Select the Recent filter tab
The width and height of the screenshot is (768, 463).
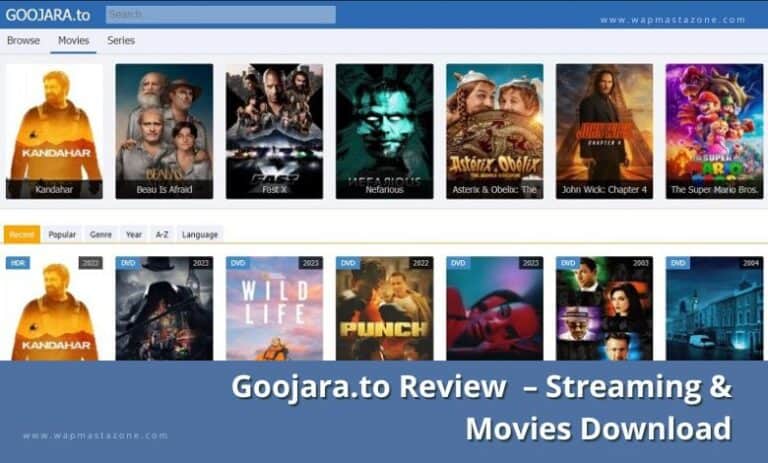pyautogui.click(x=22, y=235)
